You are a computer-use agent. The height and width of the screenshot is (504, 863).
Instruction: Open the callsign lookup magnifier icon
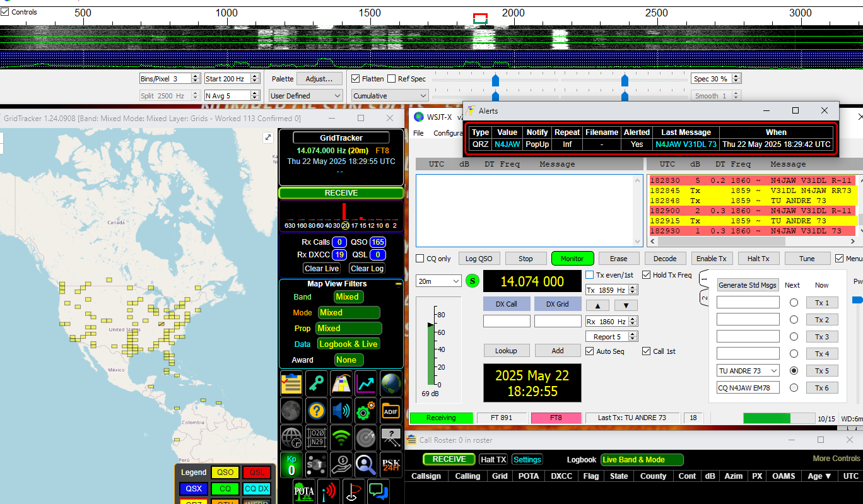point(366,464)
